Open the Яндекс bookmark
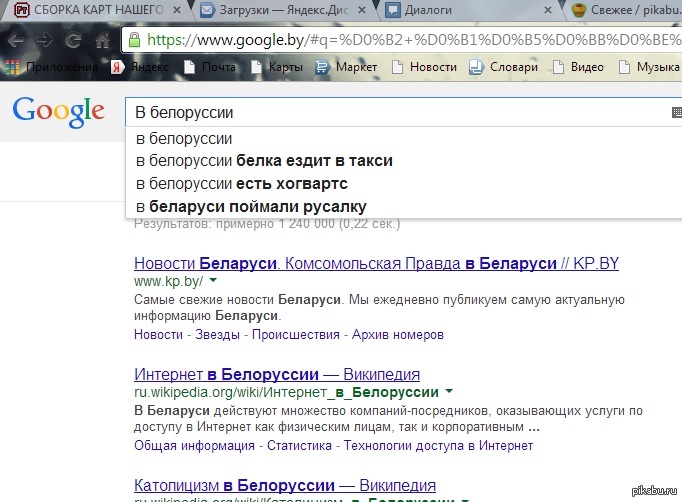 (x=117, y=67)
